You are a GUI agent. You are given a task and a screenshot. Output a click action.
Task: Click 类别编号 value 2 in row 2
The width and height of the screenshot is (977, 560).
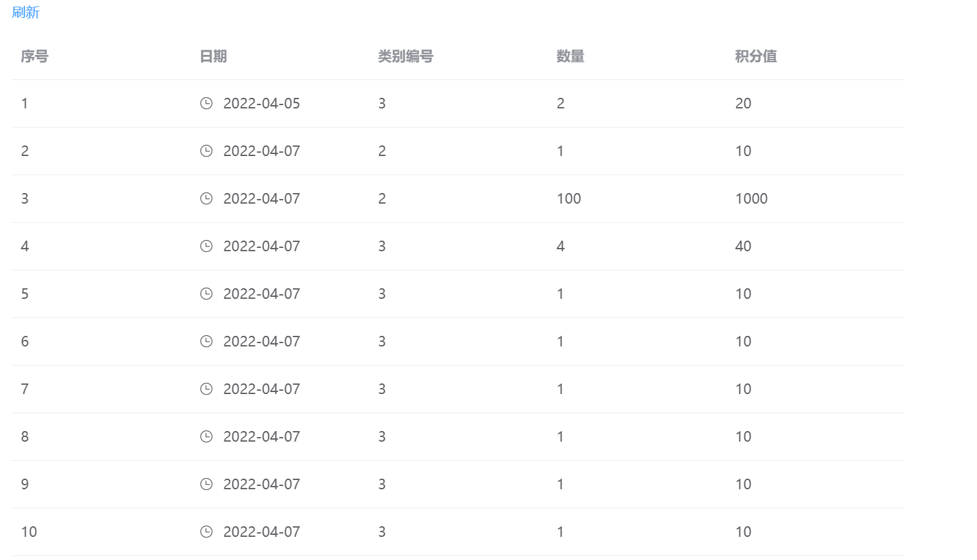[382, 151]
